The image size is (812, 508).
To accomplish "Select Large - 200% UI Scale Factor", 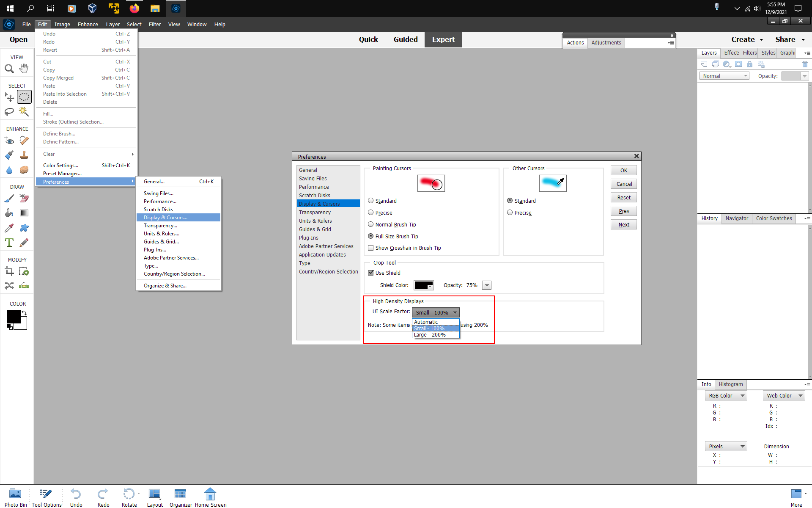I will click(x=430, y=334).
